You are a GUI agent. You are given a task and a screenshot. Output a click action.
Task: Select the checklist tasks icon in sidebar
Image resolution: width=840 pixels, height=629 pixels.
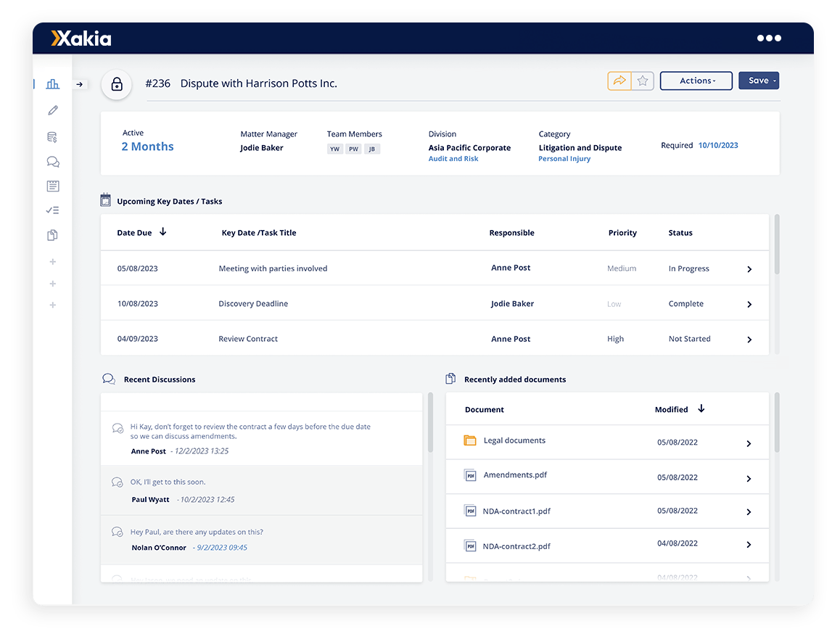point(52,210)
